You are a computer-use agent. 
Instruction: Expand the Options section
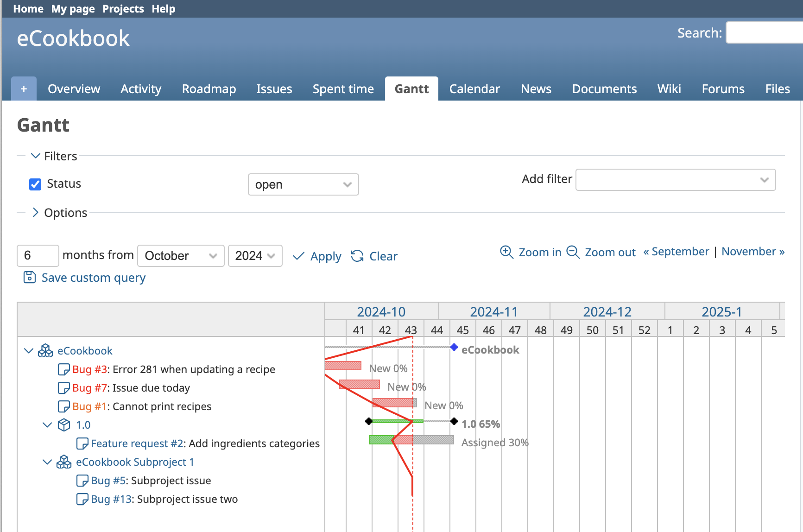pos(36,212)
